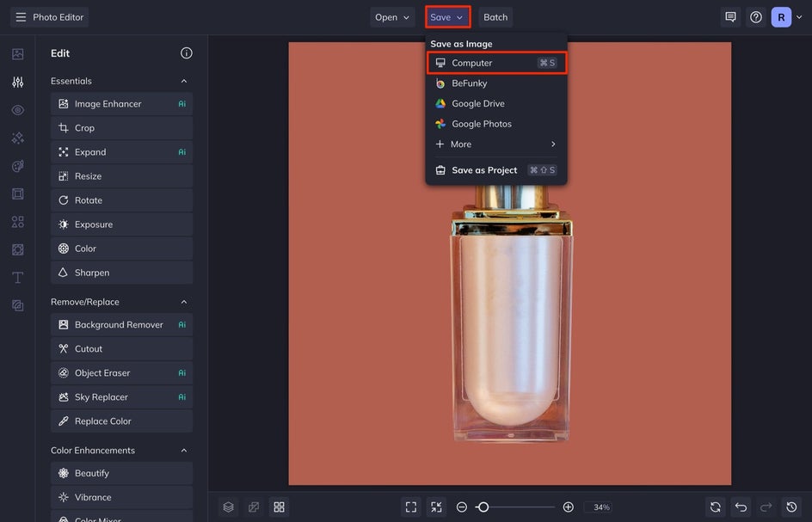This screenshot has height=522, width=812.
Task: Select the Background Remover tool
Action: pos(119,325)
